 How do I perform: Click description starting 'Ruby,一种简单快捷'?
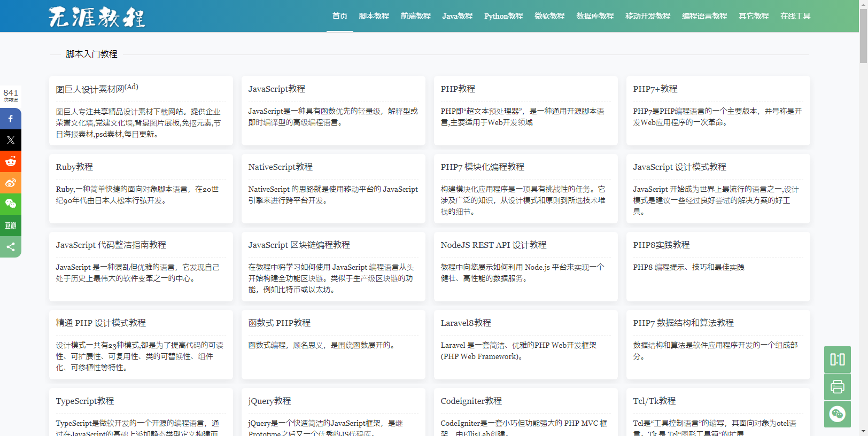137,195
